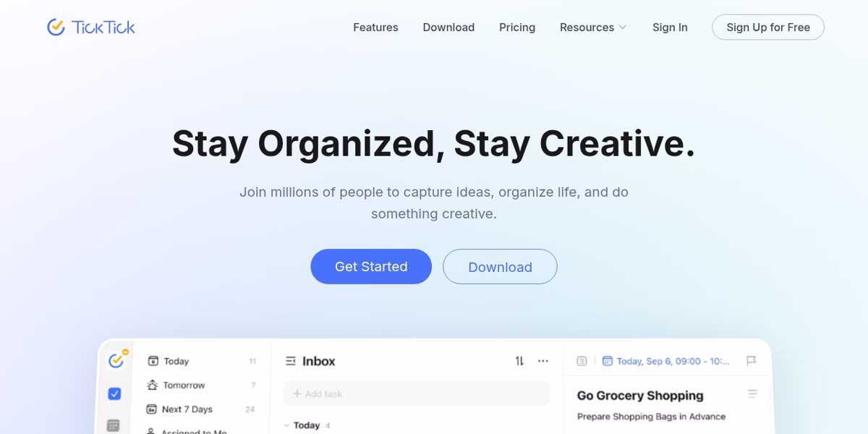Expand the Resources dropdown menu

tap(593, 27)
